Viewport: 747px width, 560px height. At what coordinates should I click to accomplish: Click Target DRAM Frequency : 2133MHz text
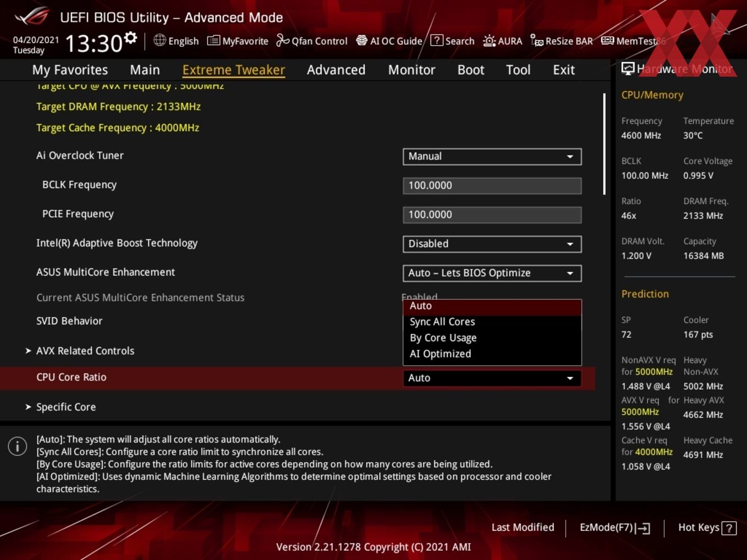118,107
